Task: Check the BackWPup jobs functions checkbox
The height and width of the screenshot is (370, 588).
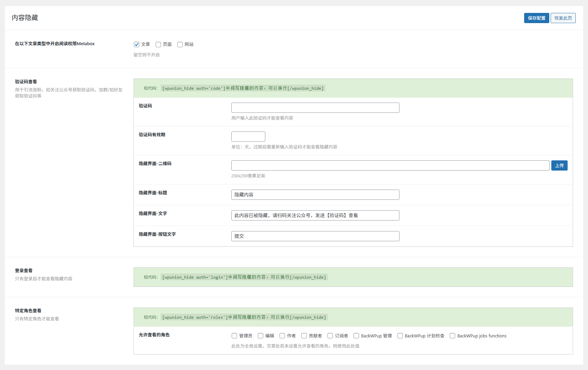Action: point(452,336)
